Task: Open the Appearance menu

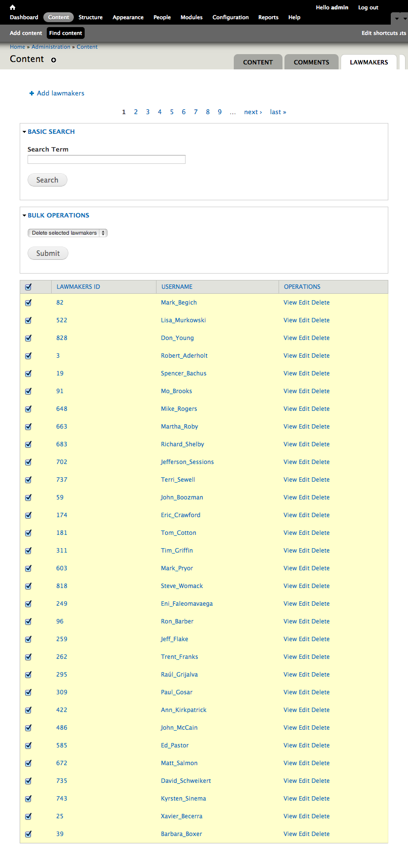Action: click(128, 17)
